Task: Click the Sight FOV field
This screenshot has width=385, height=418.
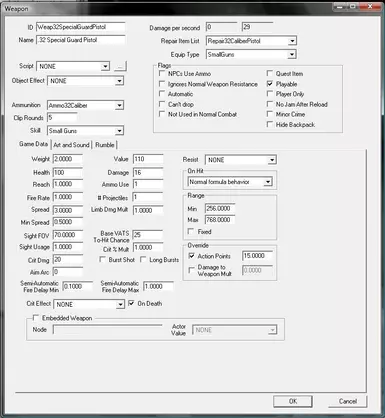Action: 68,235
